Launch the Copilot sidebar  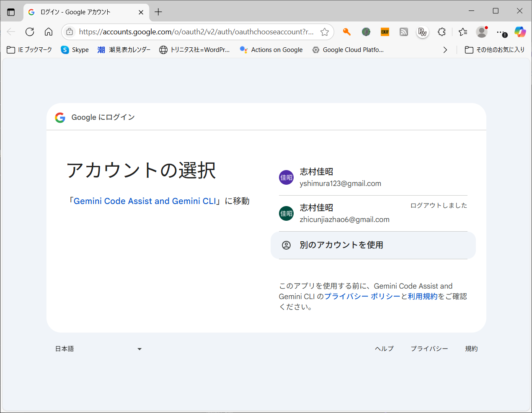click(x=520, y=32)
